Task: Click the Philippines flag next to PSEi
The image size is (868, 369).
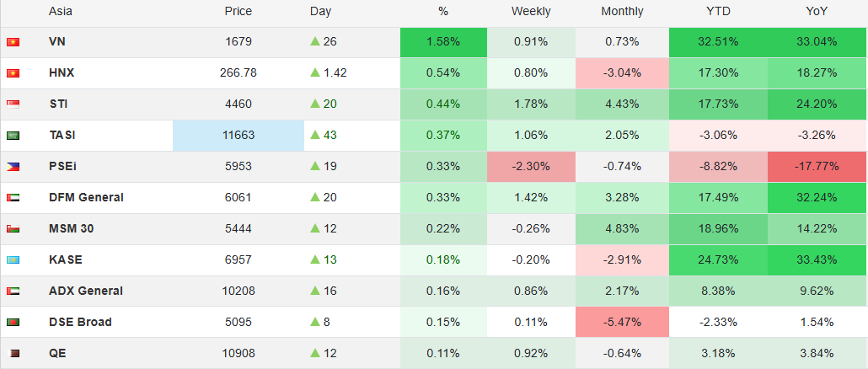Action: tap(13, 167)
